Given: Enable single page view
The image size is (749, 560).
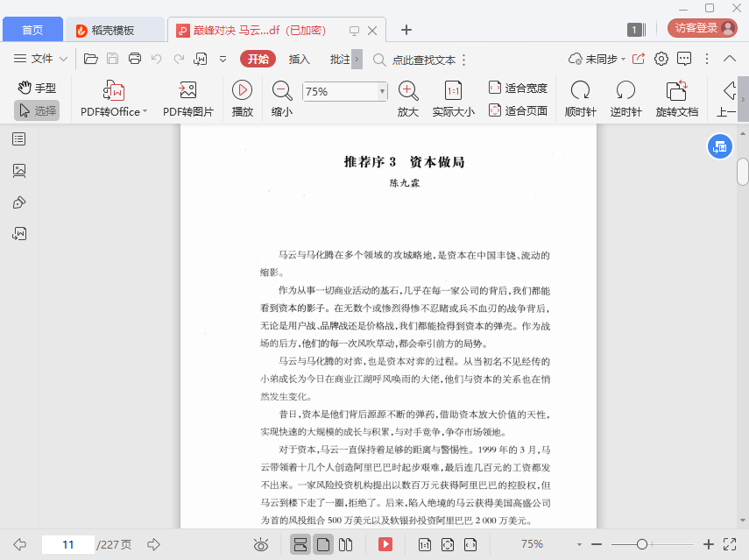Looking at the screenshot, I should pyautogui.click(x=323, y=544).
